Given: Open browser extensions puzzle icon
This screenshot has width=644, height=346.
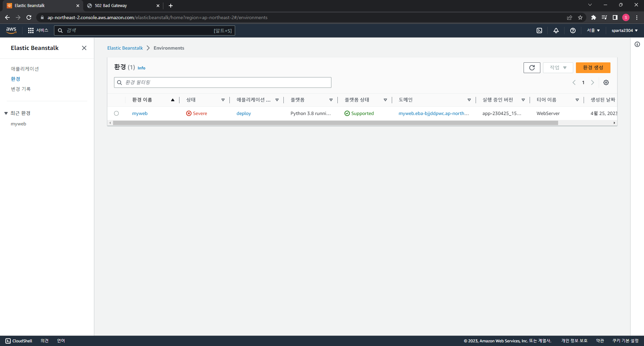Looking at the screenshot, I should click(594, 17).
